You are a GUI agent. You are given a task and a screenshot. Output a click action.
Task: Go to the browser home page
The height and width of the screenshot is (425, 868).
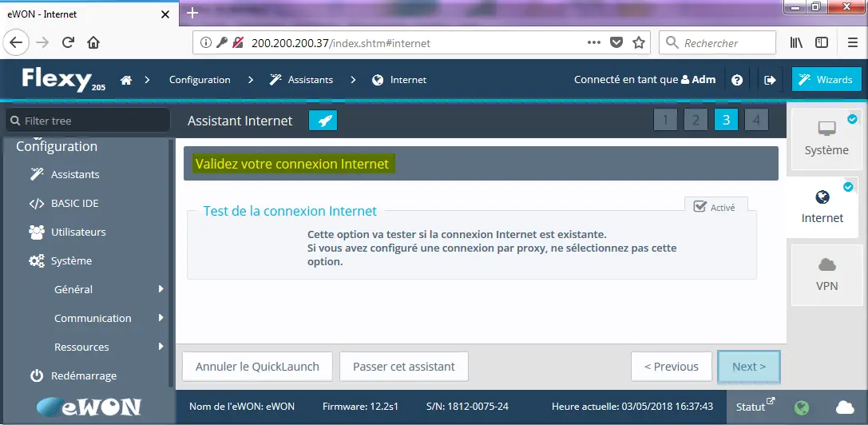pos(93,42)
